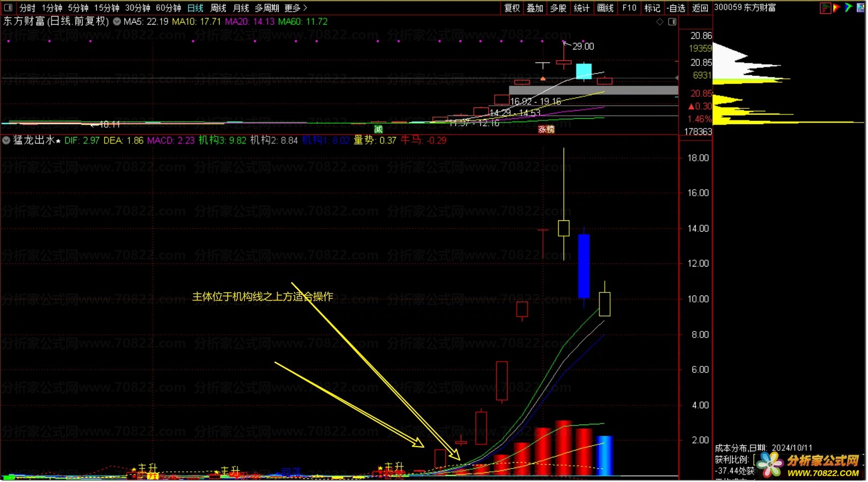Click the 16.92 - 19.16 gap label
Screen dimensions: 868x482
536,101
